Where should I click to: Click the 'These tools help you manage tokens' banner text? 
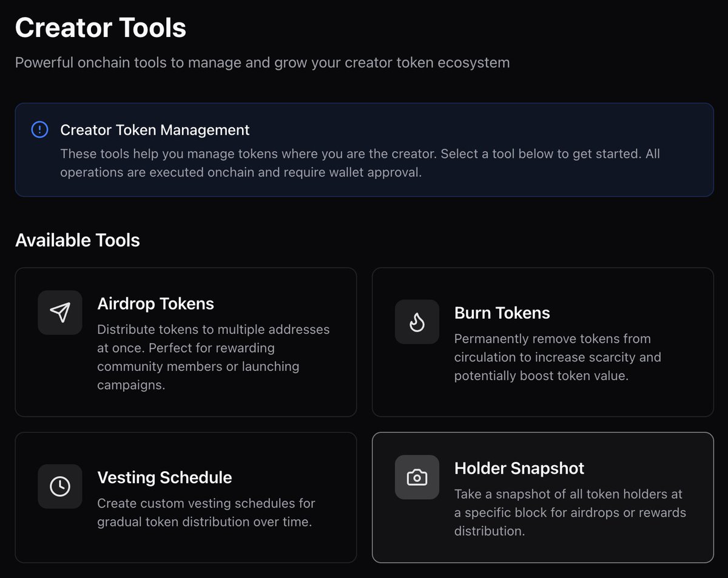point(360,163)
